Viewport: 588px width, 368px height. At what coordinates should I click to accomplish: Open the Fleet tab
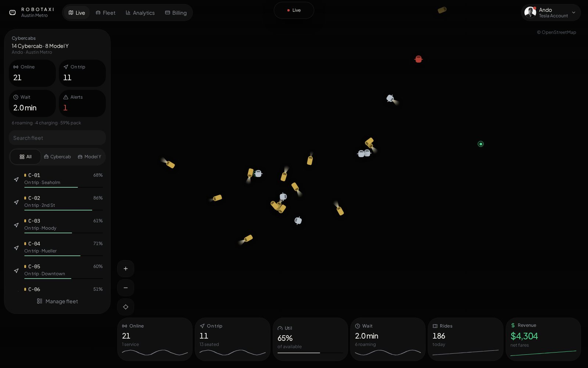pos(105,13)
